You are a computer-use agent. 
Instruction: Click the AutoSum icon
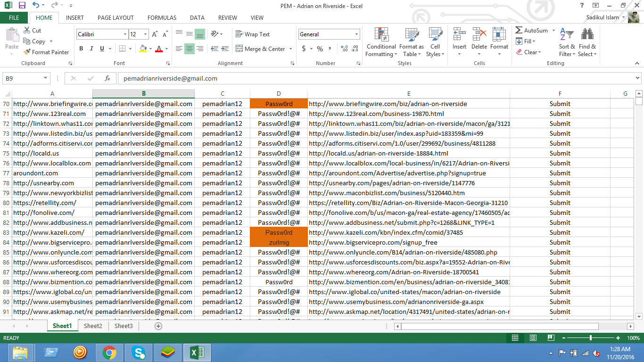coord(519,30)
